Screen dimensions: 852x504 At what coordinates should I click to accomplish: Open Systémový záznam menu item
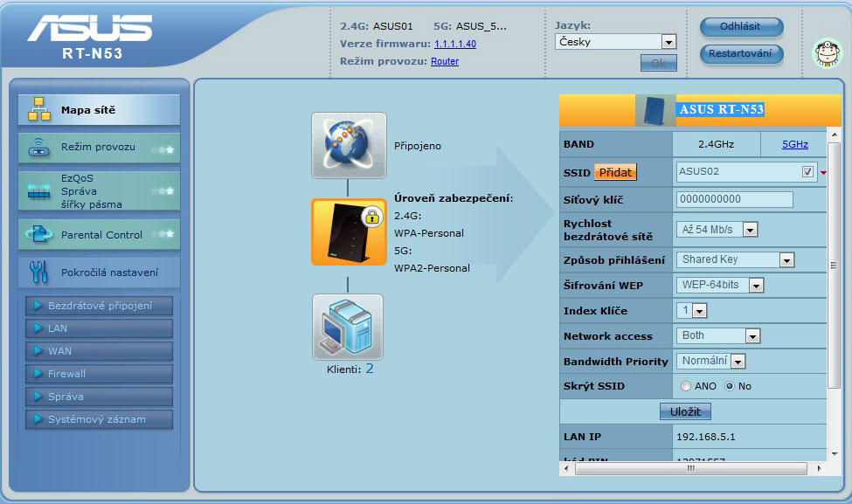tap(99, 419)
